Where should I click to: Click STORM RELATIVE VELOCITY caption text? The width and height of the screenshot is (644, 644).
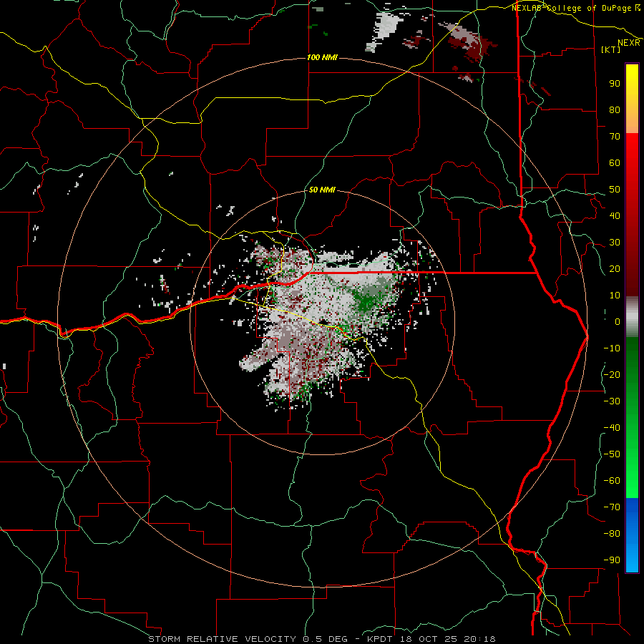tap(222, 639)
